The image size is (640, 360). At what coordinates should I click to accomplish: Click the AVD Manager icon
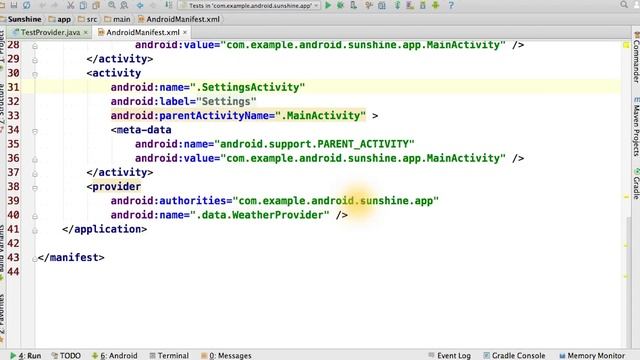(x=410, y=5)
